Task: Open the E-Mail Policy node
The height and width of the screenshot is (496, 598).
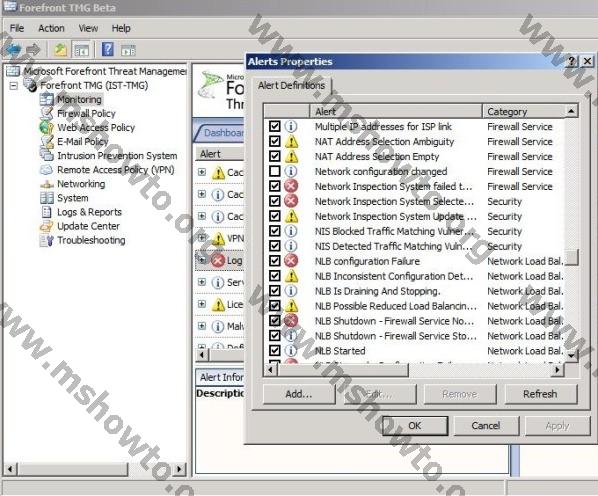Action: point(83,141)
